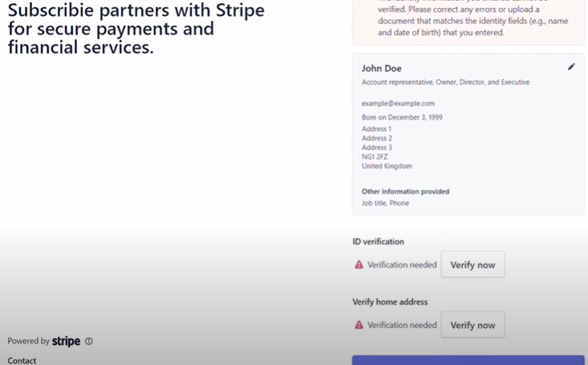Viewport: 588px width, 365px height.
Task: Click the purple button at page bottom
Action: click(468, 360)
